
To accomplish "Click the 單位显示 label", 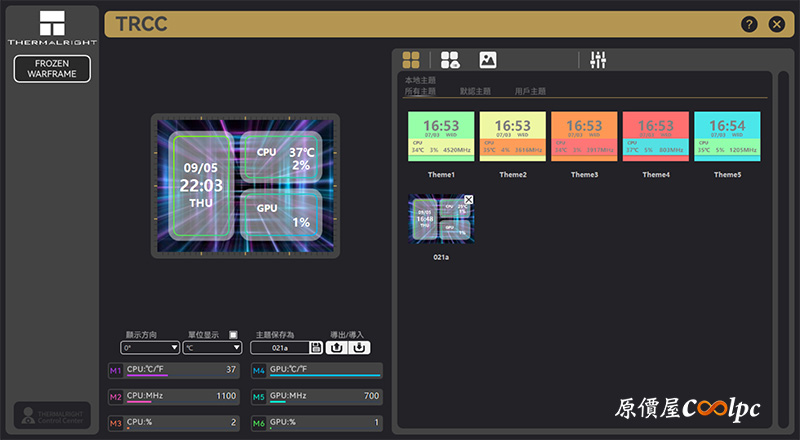I will (203, 335).
